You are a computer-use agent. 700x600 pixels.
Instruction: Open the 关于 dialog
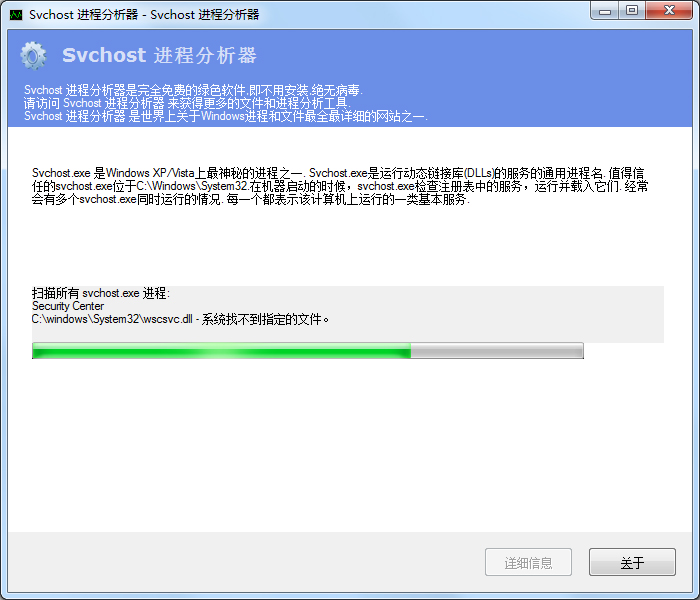632,562
